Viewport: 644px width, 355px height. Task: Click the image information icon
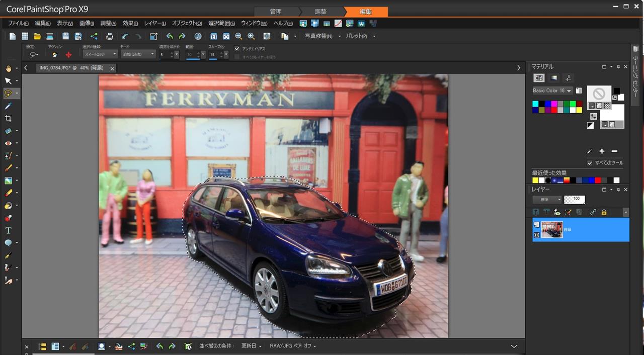(198, 36)
